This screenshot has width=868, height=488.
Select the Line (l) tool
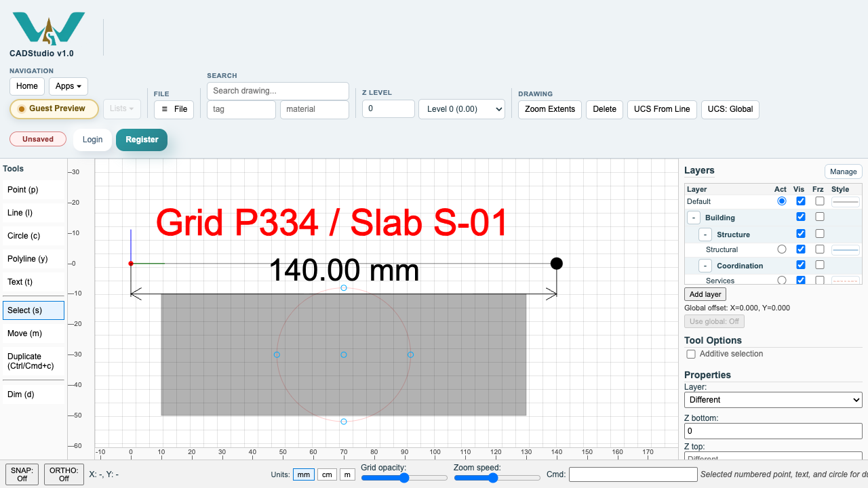(33, 213)
